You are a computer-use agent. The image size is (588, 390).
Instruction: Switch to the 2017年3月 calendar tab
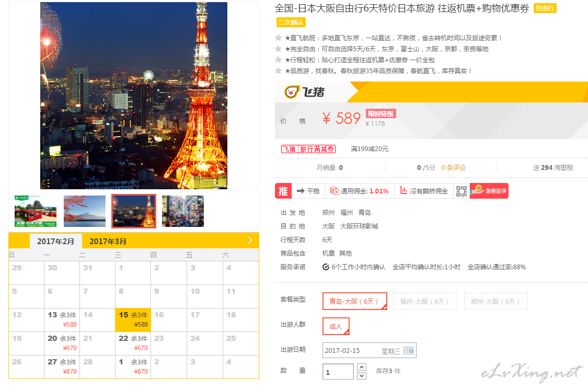[x=108, y=242]
